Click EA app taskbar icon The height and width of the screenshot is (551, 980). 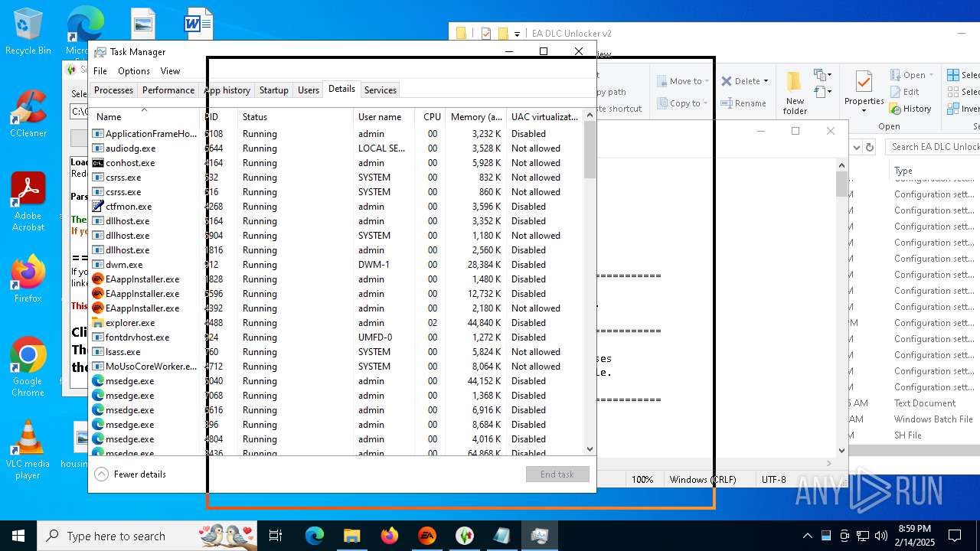(427, 536)
